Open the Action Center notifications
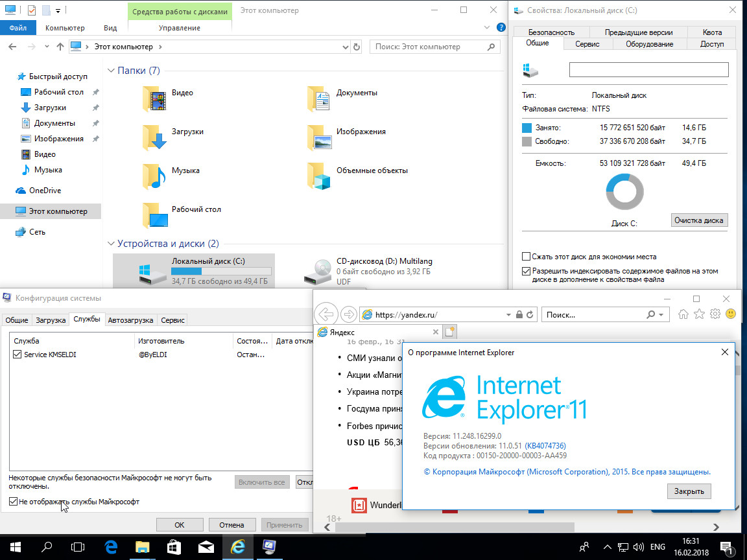747x560 pixels. (x=727, y=548)
